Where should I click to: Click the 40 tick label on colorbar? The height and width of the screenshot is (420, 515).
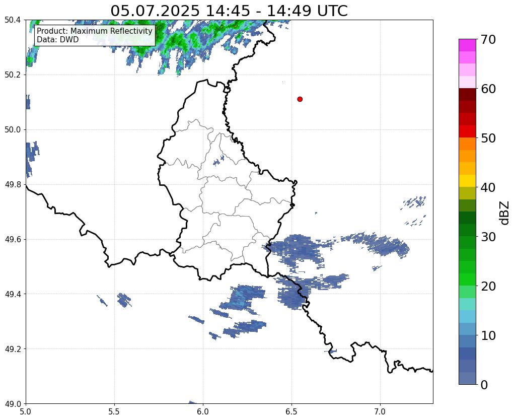tap(488, 187)
